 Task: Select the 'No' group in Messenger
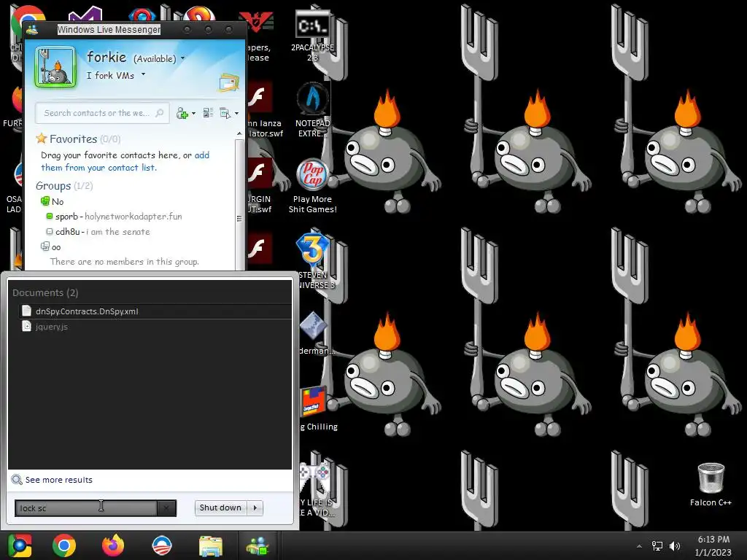53,201
